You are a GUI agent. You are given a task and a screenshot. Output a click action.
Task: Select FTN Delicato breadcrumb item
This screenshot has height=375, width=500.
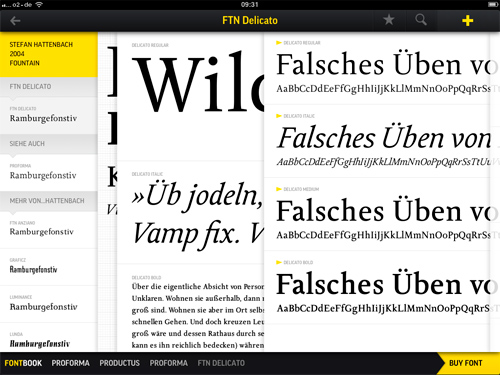(x=221, y=363)
